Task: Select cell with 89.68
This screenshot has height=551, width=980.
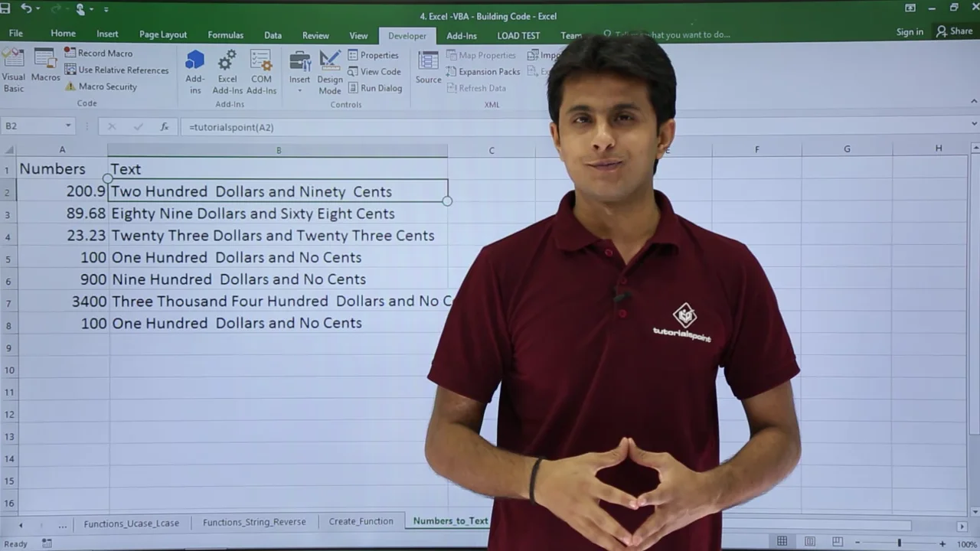Action: [x=62, y=214]
